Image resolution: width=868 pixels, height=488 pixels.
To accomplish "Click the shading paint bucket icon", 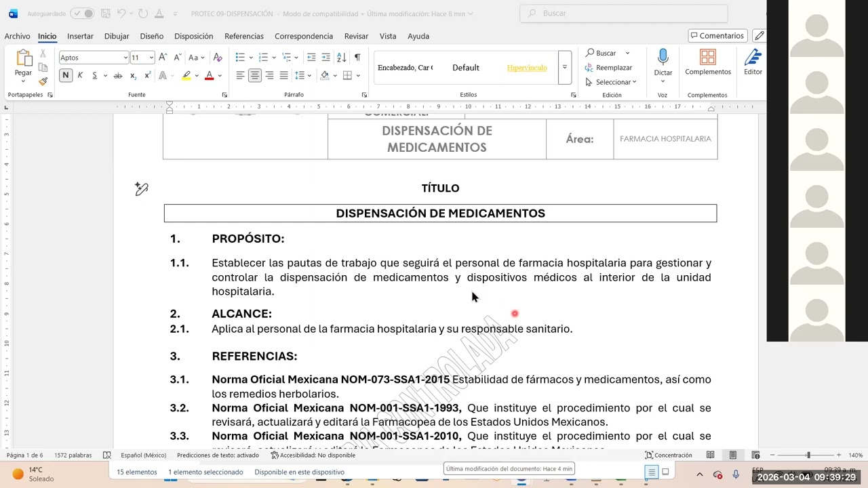I will pyautogui.click(x=325, y=75).
